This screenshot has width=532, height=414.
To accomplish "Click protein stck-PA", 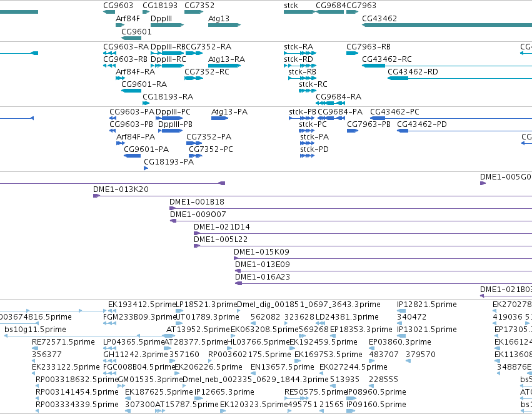I will point(308,143).
